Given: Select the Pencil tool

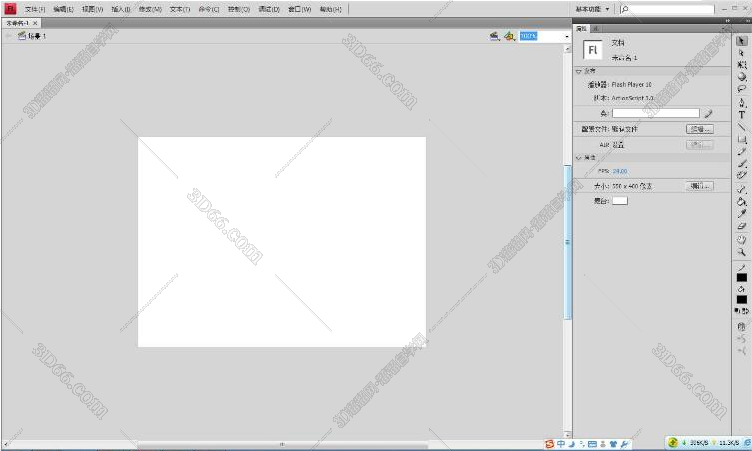Looking at the screenshot, I should 741,152.
